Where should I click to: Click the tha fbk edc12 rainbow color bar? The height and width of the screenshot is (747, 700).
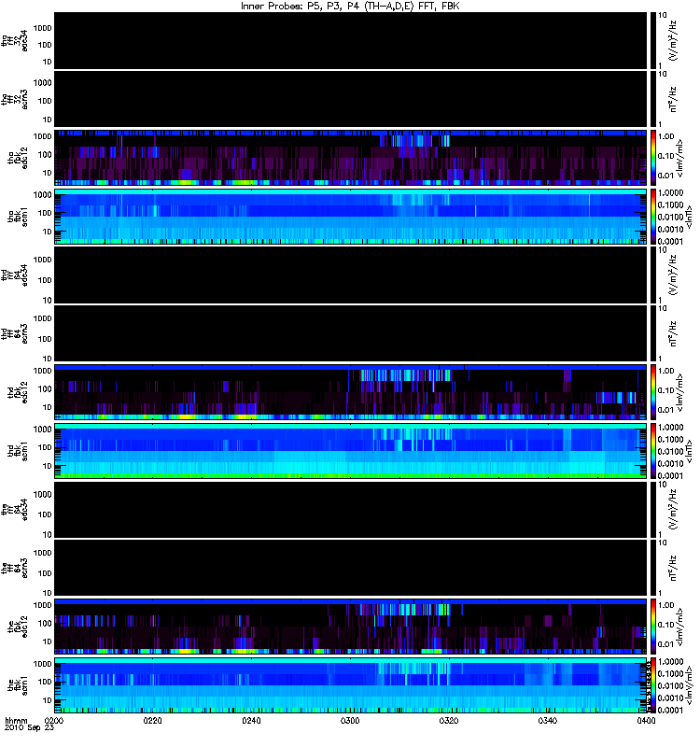coord(652,158)
